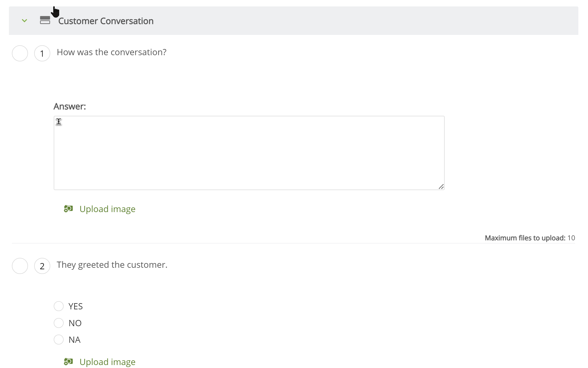
Task: Click the camera icon under question 1
Action: (x=68, y=209)
